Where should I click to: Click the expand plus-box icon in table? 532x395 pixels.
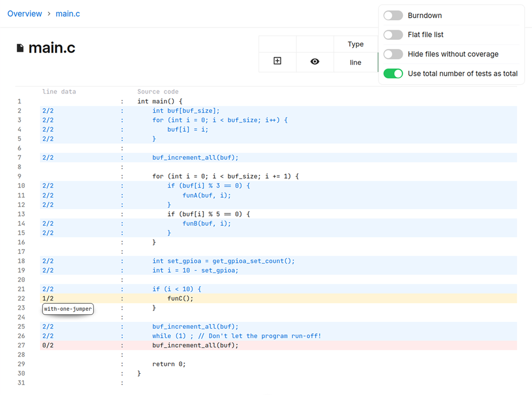[x=277, y=61]
